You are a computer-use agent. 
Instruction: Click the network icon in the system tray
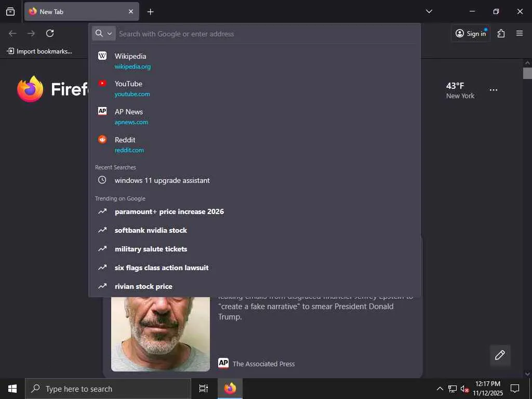coord(453,389)
